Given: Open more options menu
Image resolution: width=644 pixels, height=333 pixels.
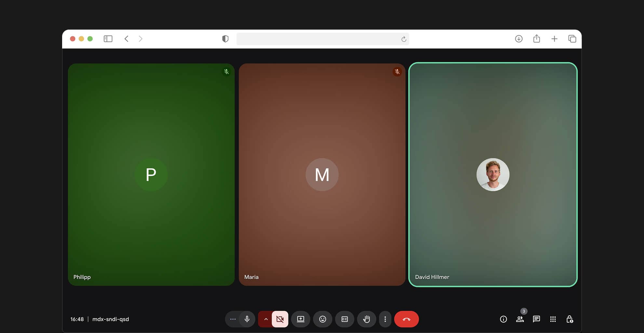Looking at the screenshot, I should [x=385, y=319].
